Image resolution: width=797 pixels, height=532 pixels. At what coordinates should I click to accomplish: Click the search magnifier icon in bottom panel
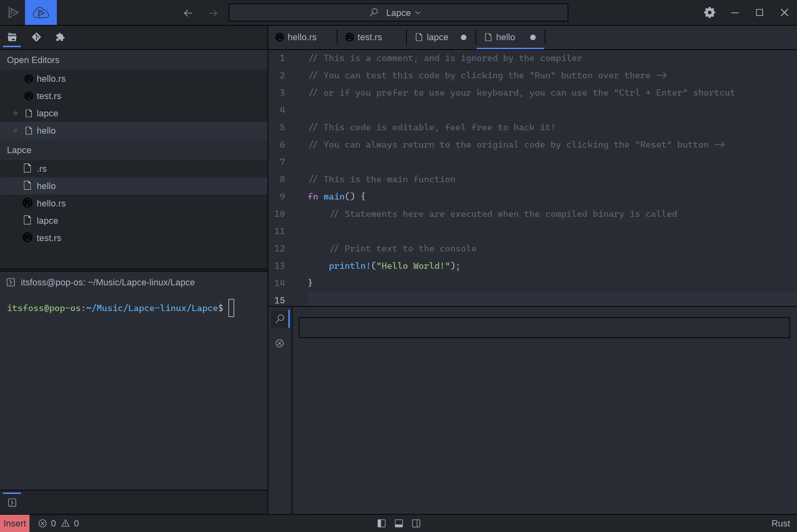(x=280, y=319)
